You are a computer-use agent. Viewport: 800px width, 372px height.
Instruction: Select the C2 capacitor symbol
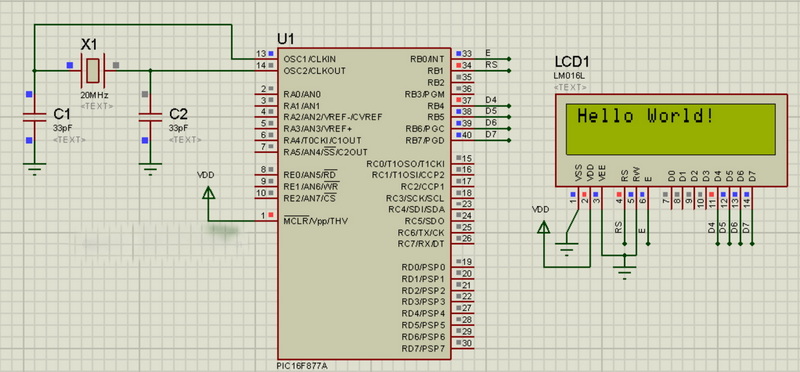tap(150, 117)
